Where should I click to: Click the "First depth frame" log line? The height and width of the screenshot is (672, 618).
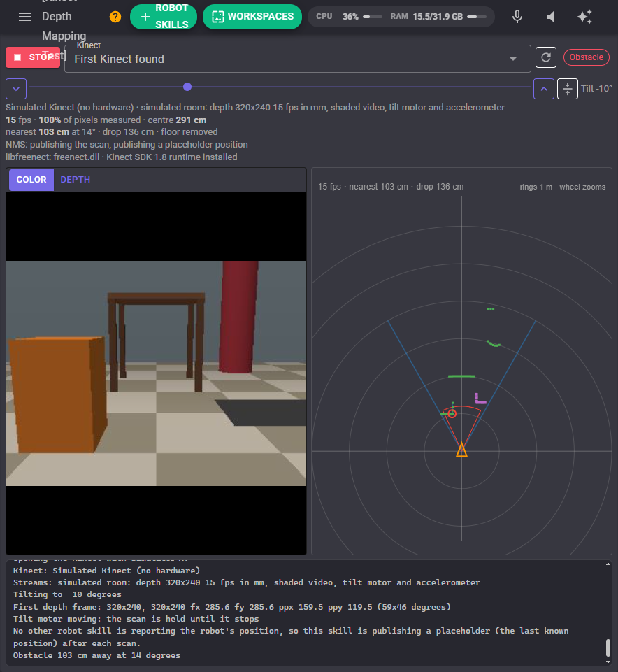[x=232, y=607]
